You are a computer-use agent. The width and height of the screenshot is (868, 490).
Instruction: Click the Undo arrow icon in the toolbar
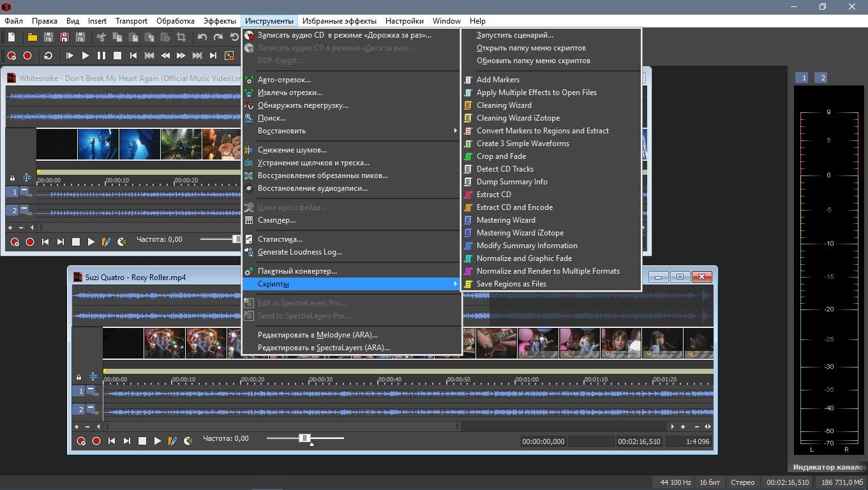[202, 38]
